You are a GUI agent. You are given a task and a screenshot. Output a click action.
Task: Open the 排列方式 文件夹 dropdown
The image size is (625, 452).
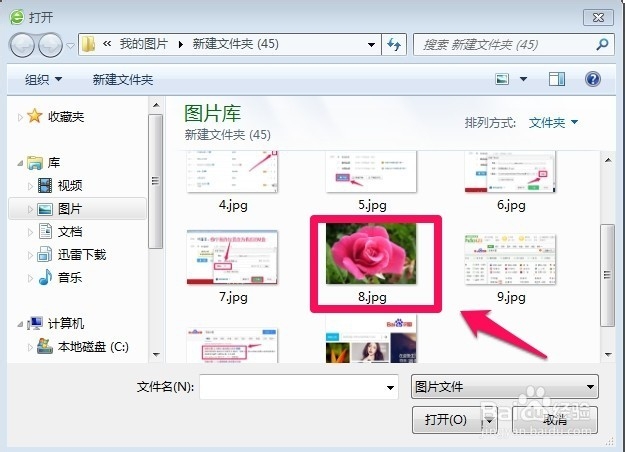coord(553,122)
